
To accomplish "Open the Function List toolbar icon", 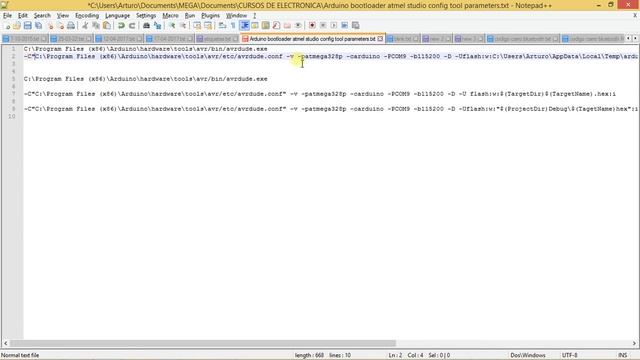I will 276,26.
